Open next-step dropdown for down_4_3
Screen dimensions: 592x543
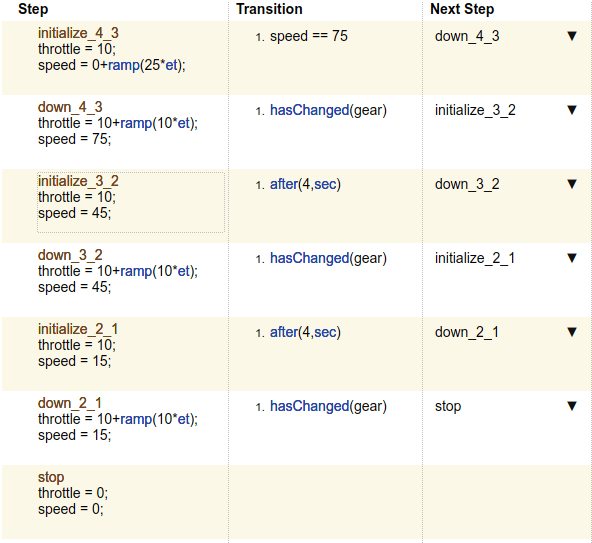572,36
